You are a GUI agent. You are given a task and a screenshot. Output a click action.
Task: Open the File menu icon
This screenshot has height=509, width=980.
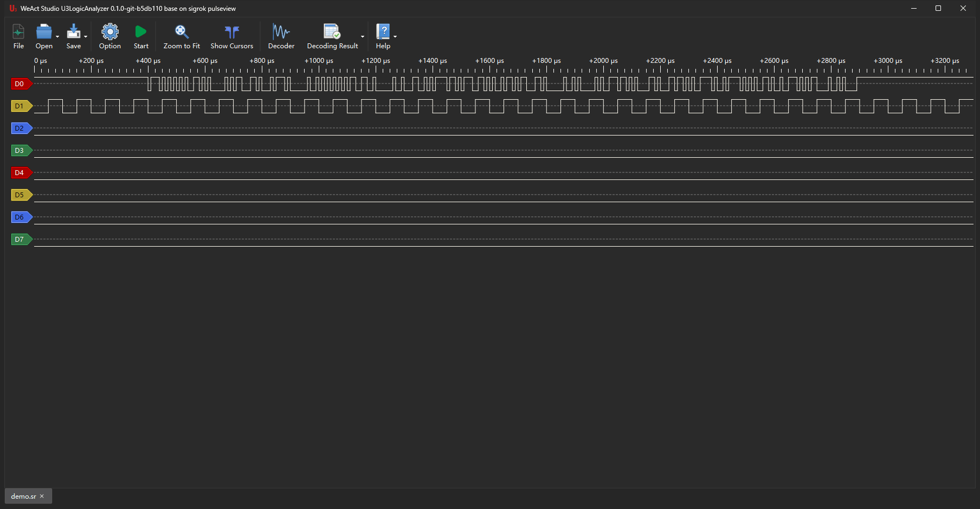click(18, 32)
